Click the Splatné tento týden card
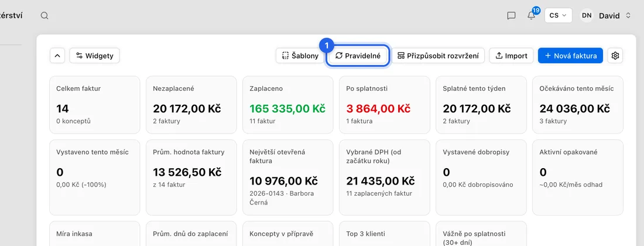 pyautogui.click(x=481, y=105)
